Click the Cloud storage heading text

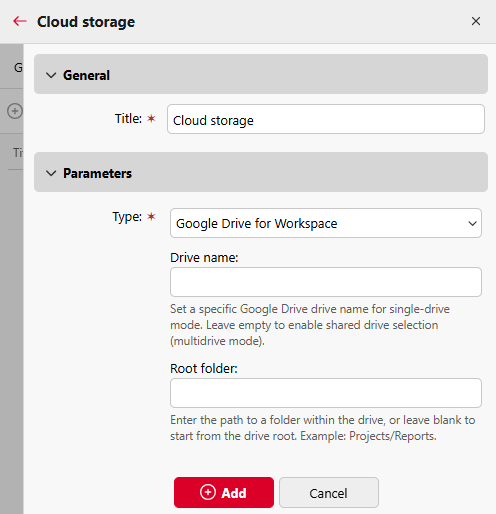[x=86, y=22]
